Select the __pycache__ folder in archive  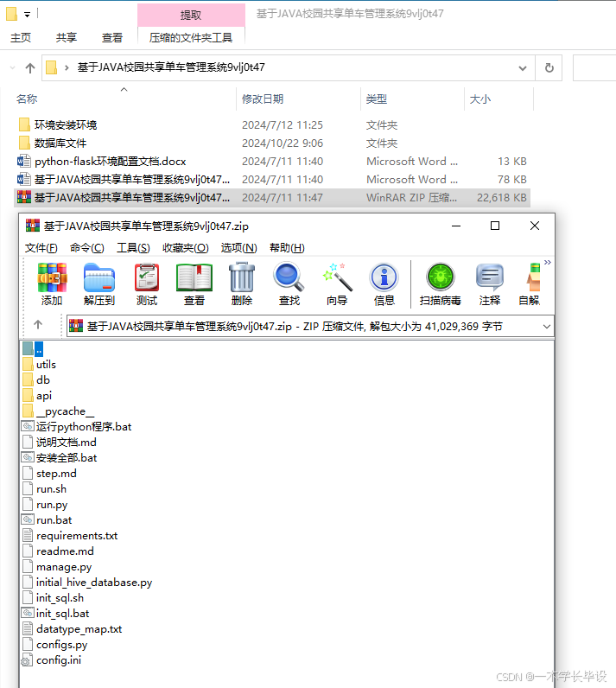(58, 411)
